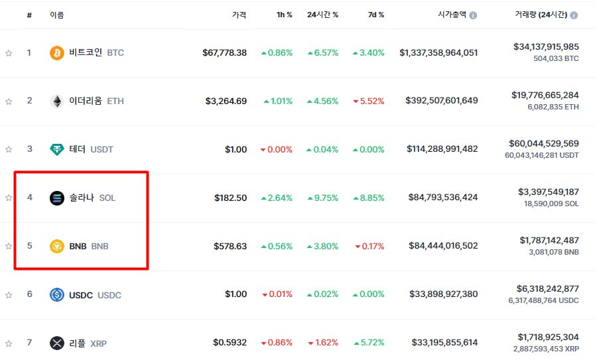Open info icon next to 거래량 (24시간)
Screen dimensions: 595x364
(x=574, y=15)
